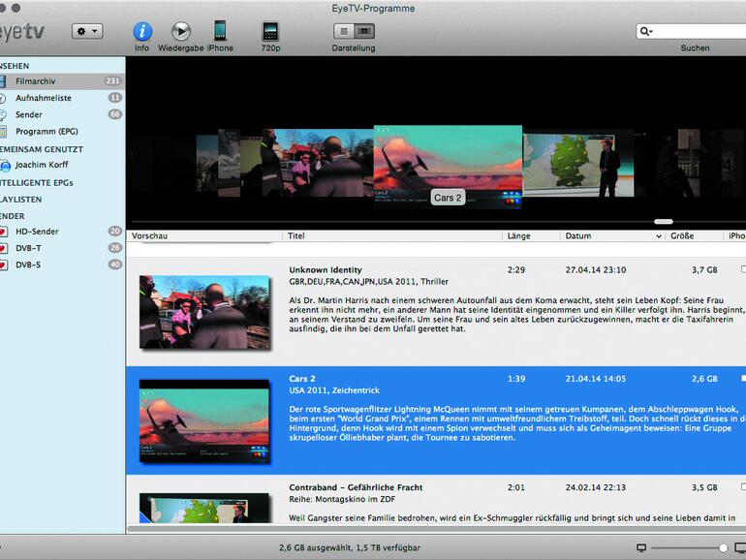This screenshot has height=560, width=746.
Task: Select Filmarchiv in the sidebar
Action: (x=63, y=80)
